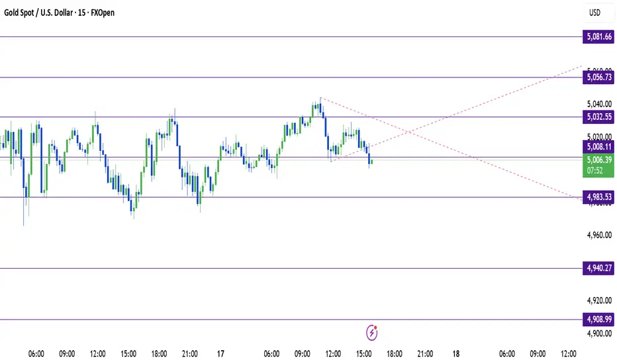The image size is (617, 364).
Task: Select the 5,081.66 price level label
Action: pyautogui.click(x=597, y=37)
